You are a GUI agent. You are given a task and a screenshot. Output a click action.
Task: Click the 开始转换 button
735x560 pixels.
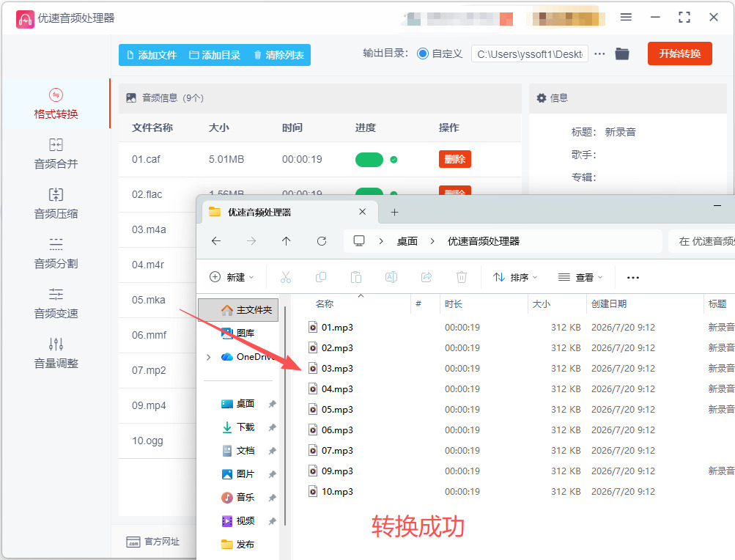tap(680, 54)
